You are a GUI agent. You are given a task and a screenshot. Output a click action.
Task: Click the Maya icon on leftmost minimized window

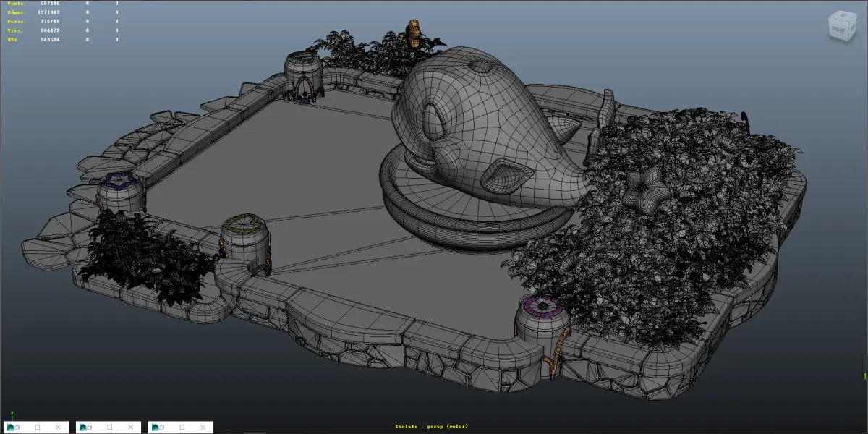(x=10, y=427)
